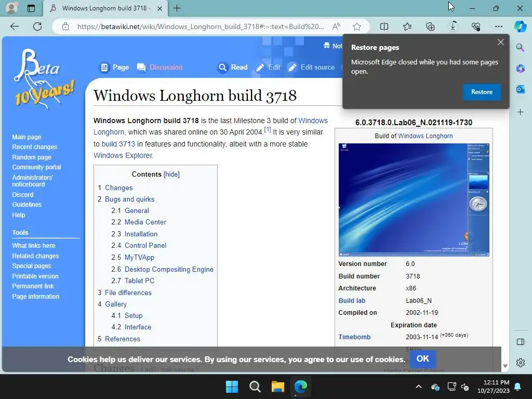Viewport: 532px width, 399px height.
Task: Open Microsoft 365 sidebar icon
Action: [520, 68]
